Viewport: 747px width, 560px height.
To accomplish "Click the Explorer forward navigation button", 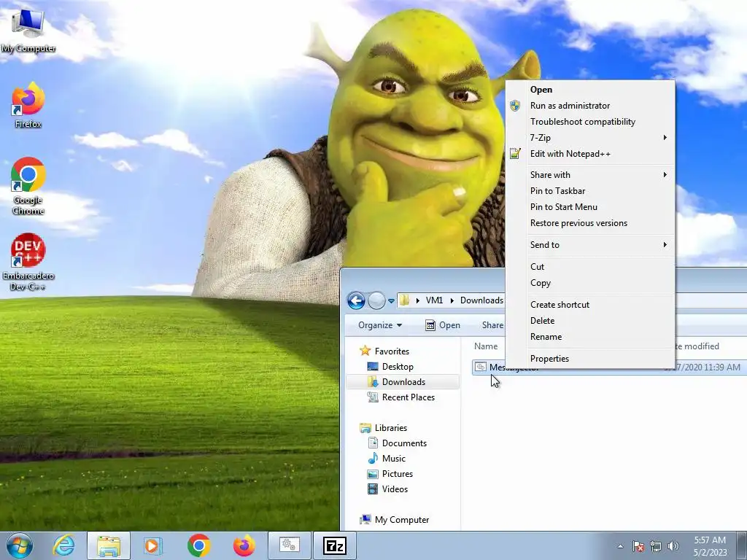I will [376, 300].
